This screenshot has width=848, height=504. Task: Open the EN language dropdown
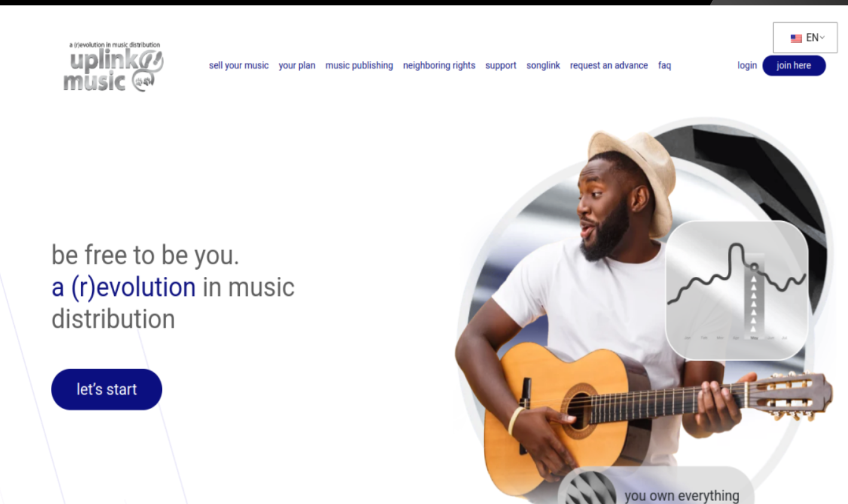pyautogui.click(x=805, y=38)
